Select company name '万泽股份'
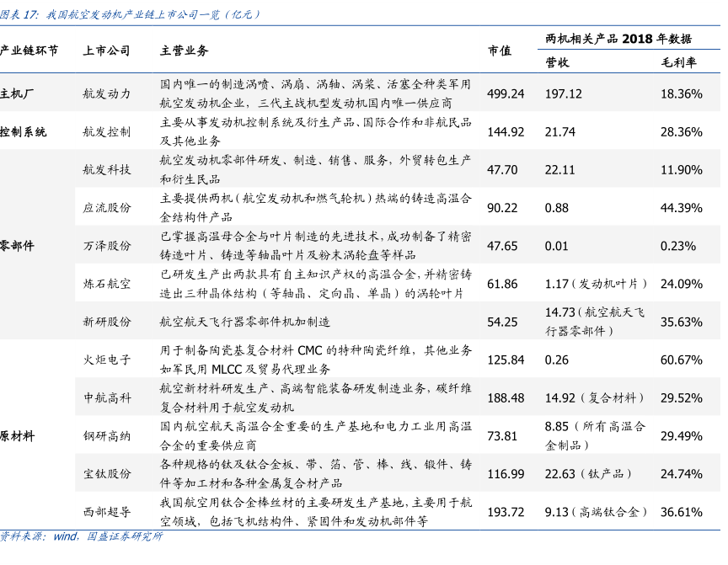This screenshot has width=728, height=565. 107,246
